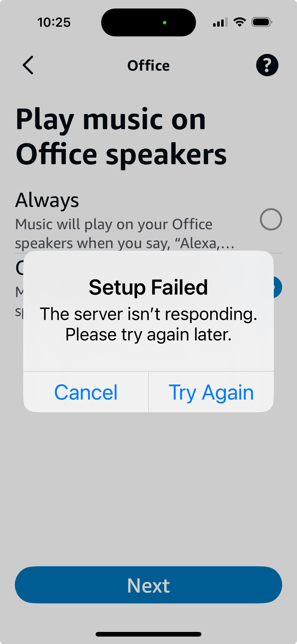
Task: Tap the Setup Failed heading
Action: [x=148, y=287]
